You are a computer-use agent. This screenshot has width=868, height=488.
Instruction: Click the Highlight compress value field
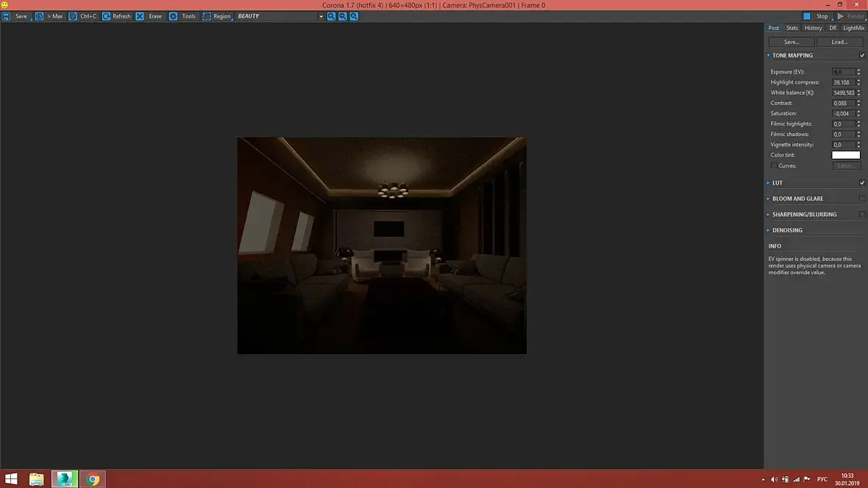[843, 82]
